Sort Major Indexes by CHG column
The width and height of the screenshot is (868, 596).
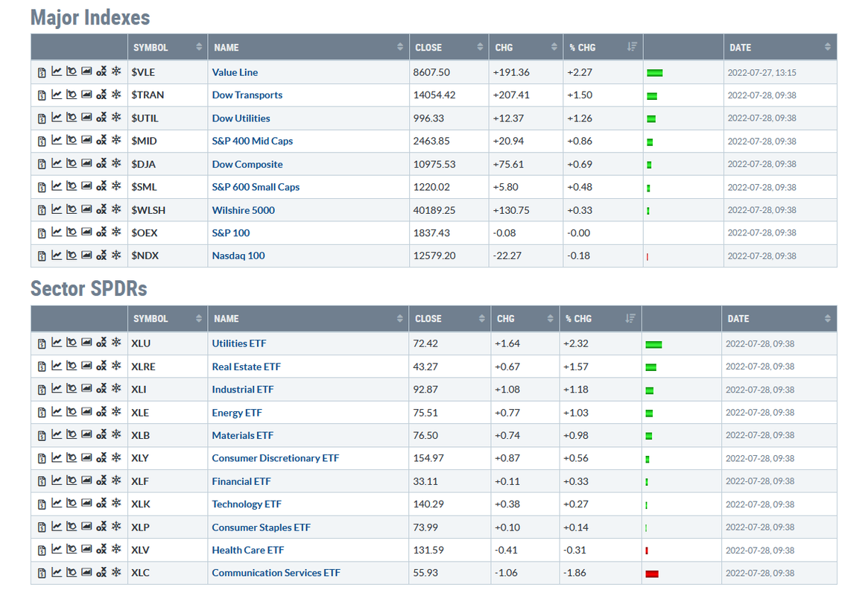[526, 47]
